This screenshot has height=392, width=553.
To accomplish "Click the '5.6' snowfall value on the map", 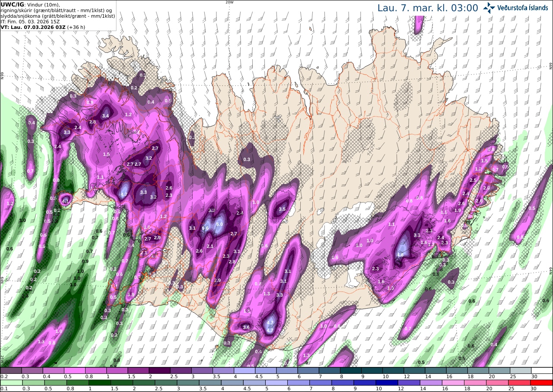I will coord(205,228).
